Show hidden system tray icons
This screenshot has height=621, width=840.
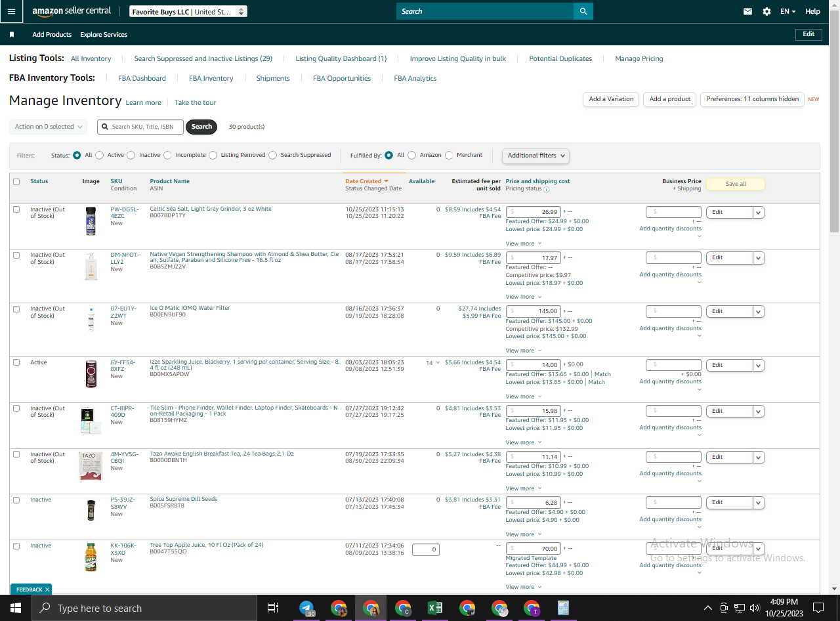pos(707,608)
